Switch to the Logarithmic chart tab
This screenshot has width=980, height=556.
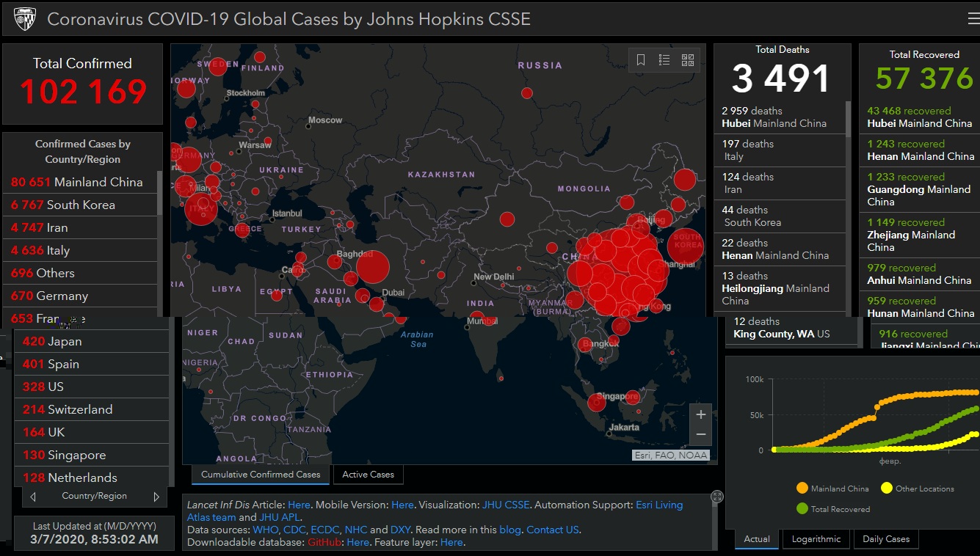tap(816, 539)
